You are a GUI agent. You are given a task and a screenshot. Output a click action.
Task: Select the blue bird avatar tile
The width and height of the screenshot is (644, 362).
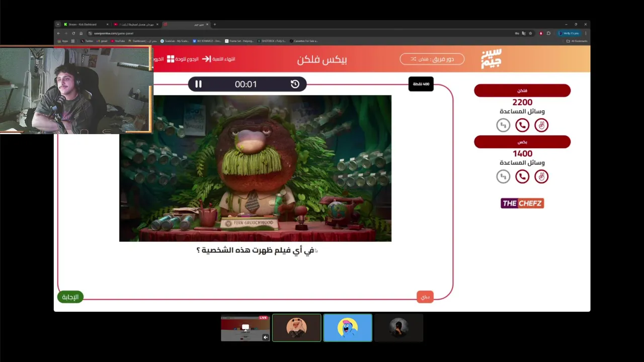[x=348, y=328]
